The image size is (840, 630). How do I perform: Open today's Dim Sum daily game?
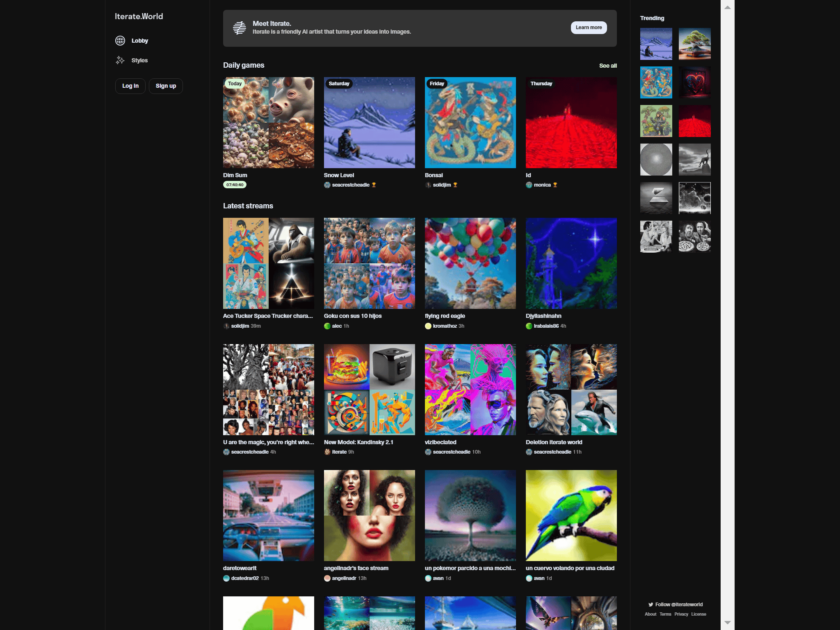pyautogui.click(x=269, y=123)
